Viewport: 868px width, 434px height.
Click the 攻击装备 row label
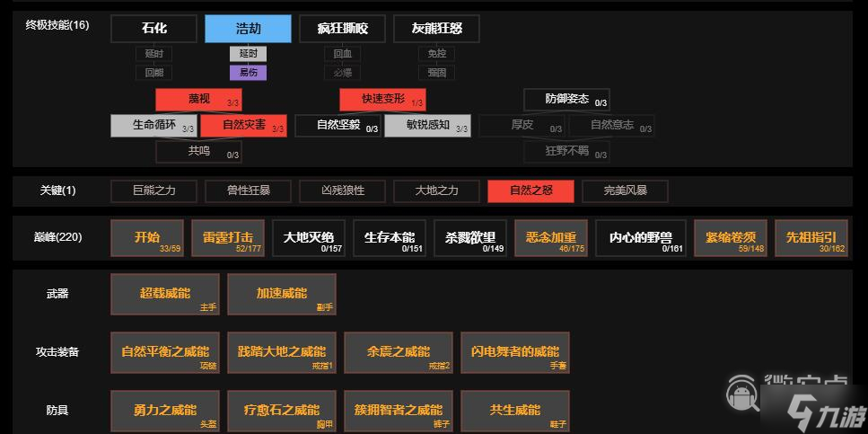click(x=57, y=352)
